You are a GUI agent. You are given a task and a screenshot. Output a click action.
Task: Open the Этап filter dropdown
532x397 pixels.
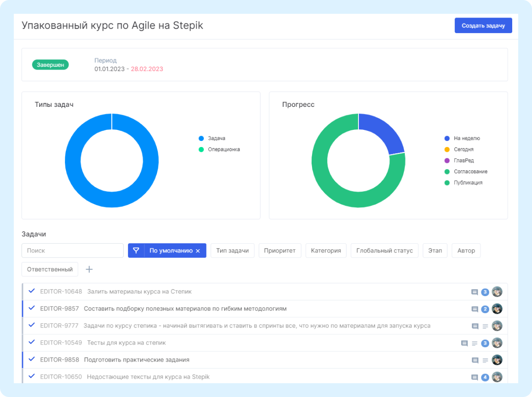click(x=435, y=250)
